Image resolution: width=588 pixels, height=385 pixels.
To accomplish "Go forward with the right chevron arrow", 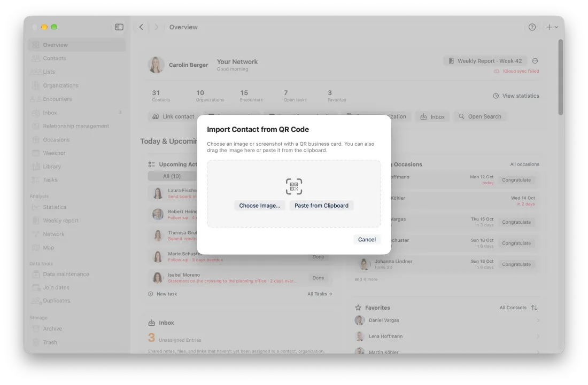I will tap(157, 27).
